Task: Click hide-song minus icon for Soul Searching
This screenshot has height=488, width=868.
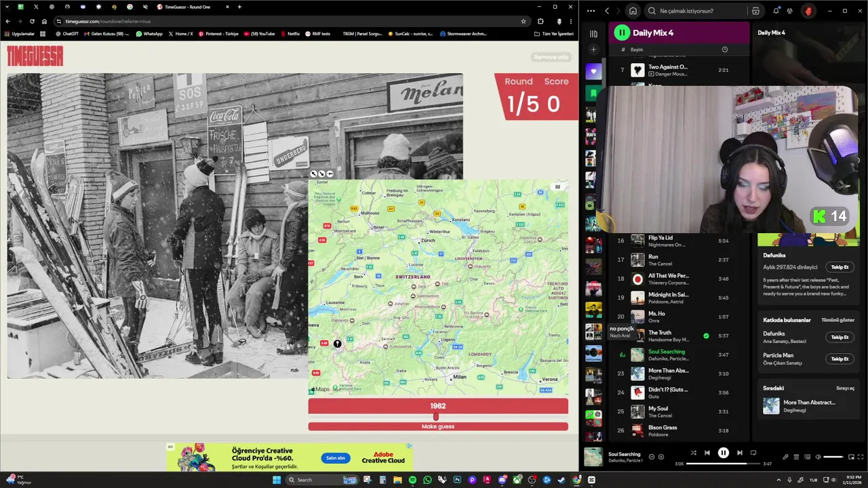Action: click(652, 457)
